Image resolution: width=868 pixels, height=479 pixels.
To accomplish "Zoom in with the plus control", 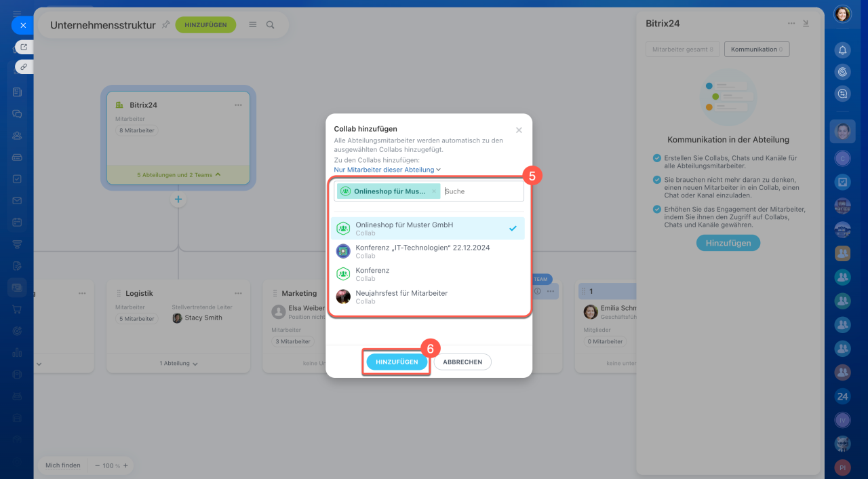I will (125, 465).
